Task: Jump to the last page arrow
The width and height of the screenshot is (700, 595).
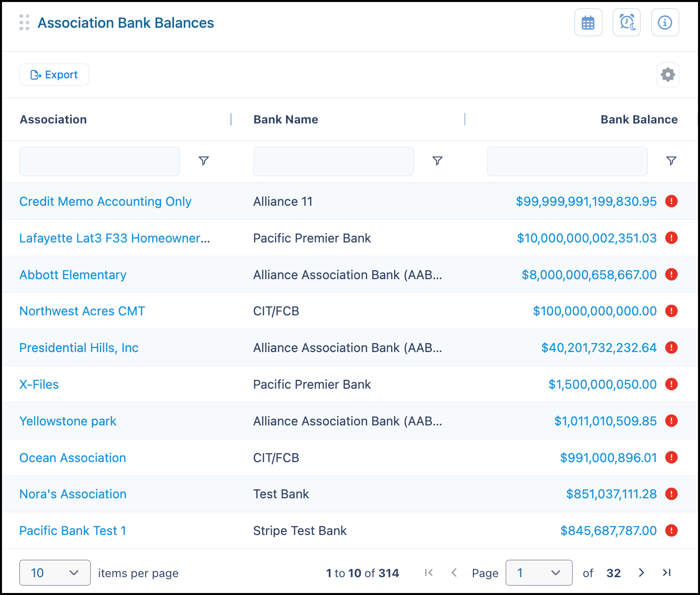Action: [x=667, y=573]
